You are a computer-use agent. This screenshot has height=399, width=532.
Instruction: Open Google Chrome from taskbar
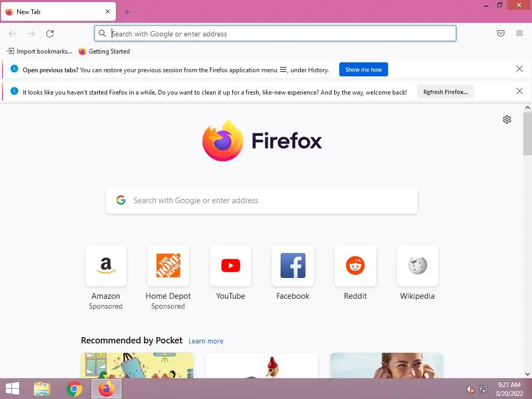[x=74, y=389]
